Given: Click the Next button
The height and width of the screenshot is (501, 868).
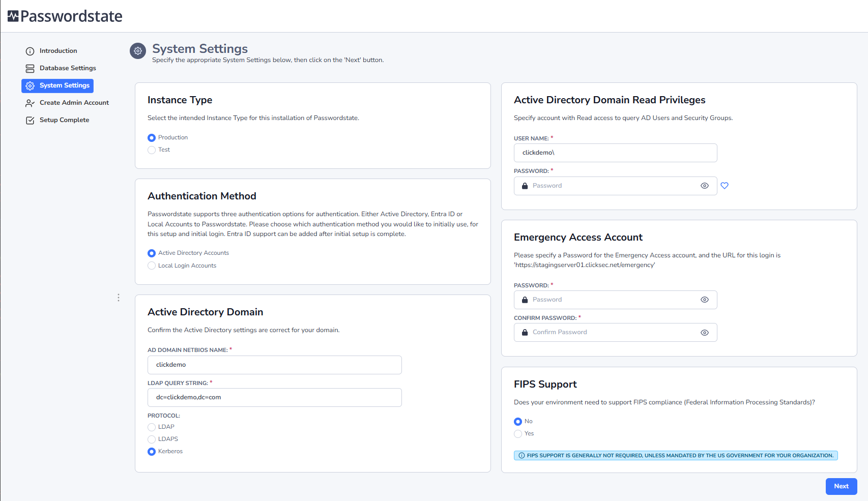Looking at the screenshot, I should [842, 486].
